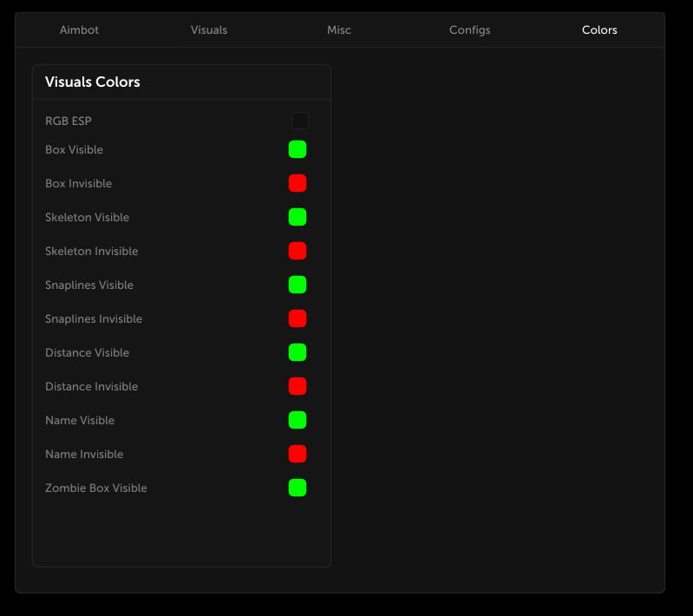This screenshot has height=616, width=693.
Task: Select the Distance Visible color swatch
Action: click(297, 352)
